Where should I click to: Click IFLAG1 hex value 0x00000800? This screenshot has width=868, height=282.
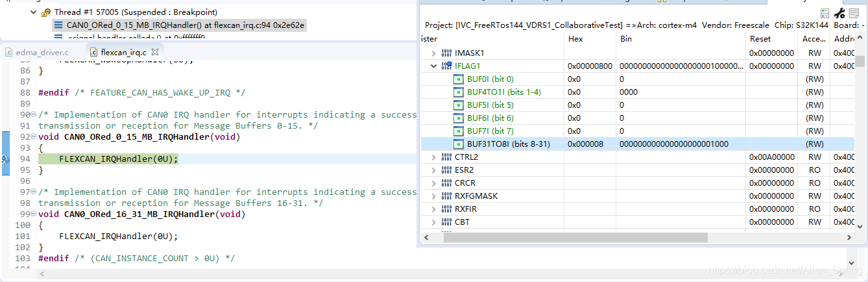(589, 66)
